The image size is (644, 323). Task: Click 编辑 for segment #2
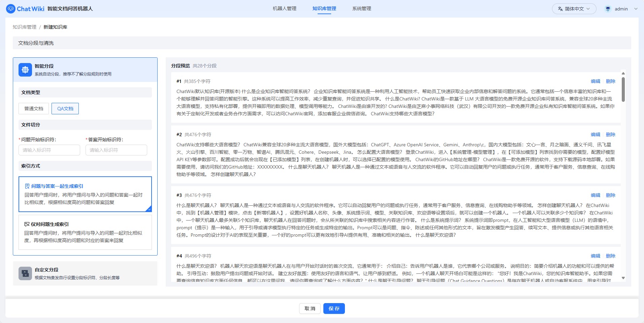click(595, 135)
